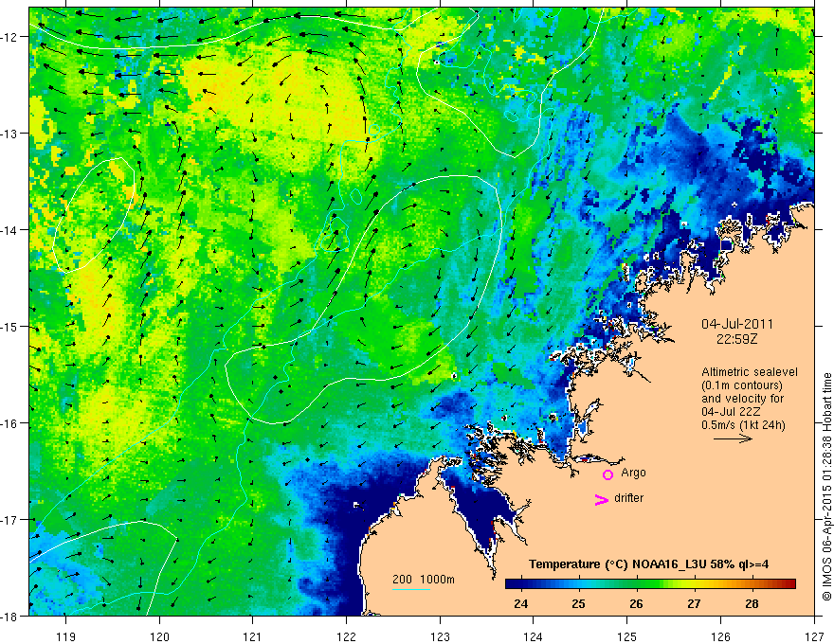Click the latitude axis label -18
The height and width of the screenshot is (644, 834).
(x=9, y=616)
